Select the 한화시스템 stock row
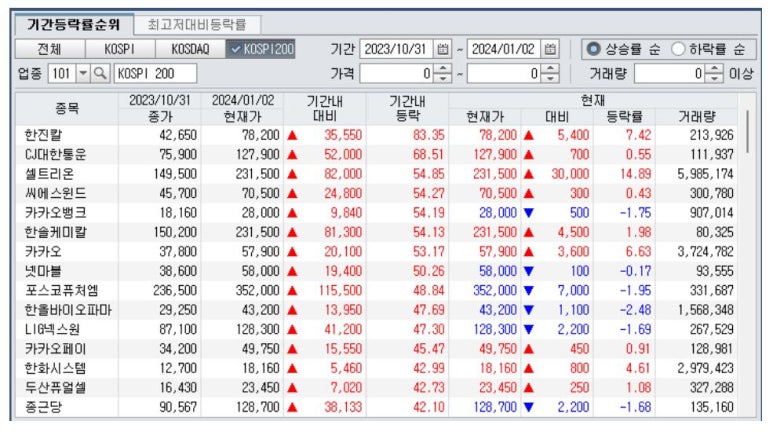This screenshot has width=773, height=432. click(x=377, y=368)
